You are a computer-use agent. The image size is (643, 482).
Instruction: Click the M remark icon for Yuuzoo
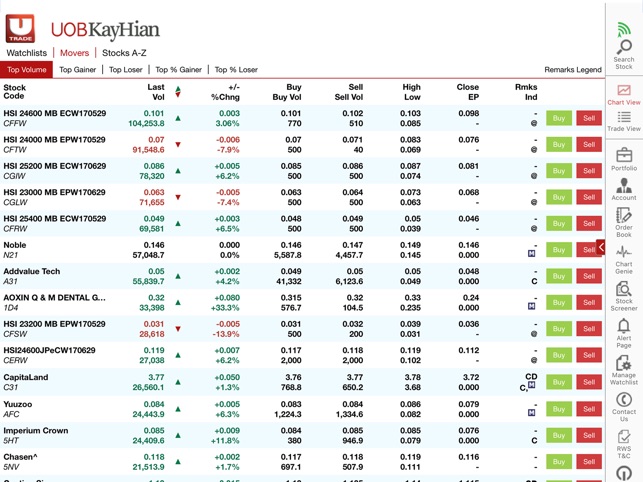click(531, 412)
